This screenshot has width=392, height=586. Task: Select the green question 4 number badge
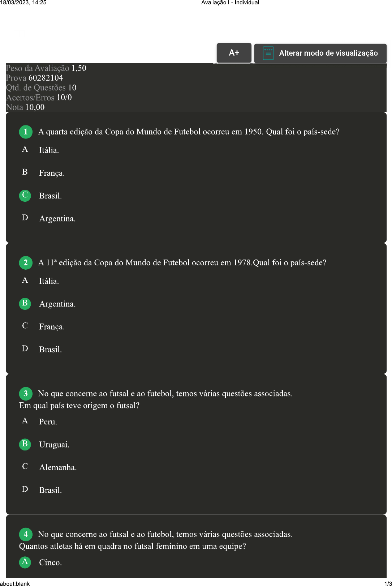[25, 534]
